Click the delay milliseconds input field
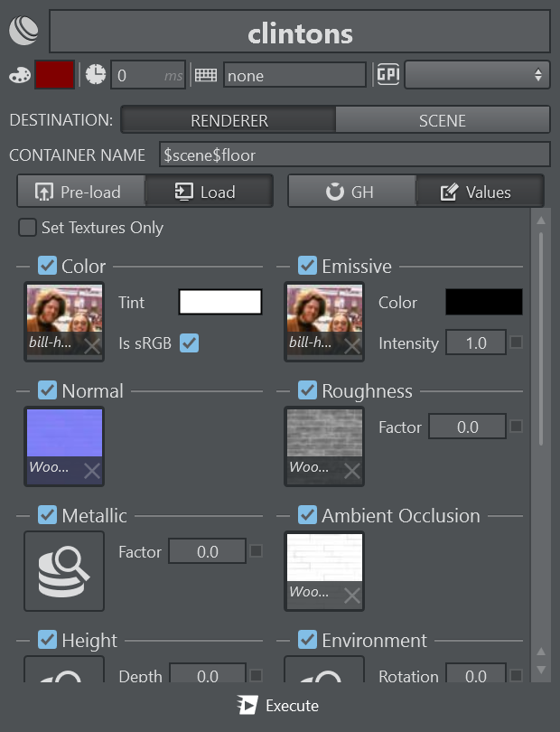Image resolution: width=560 pixels, height=732 pixels. (148, 75)
